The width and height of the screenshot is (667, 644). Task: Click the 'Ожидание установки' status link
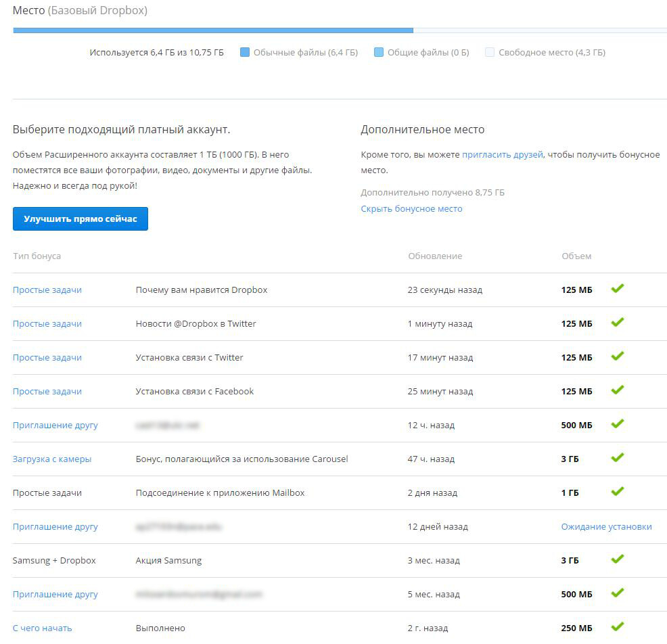click(x=606, y=527)
